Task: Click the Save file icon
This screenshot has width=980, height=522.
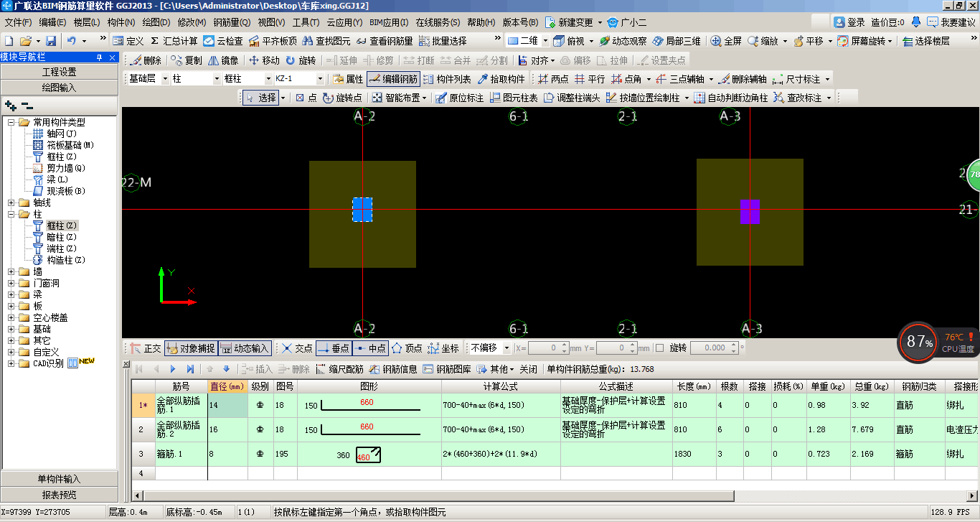Action: (x=51, y=41)
